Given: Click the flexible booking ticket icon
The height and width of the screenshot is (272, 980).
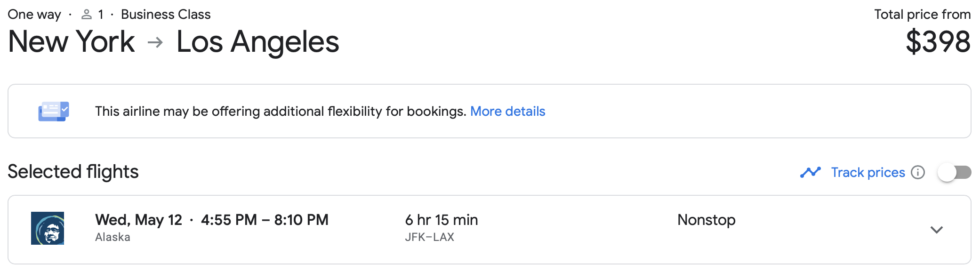Looking at the screenshot, I should click(x=54, y=112).
